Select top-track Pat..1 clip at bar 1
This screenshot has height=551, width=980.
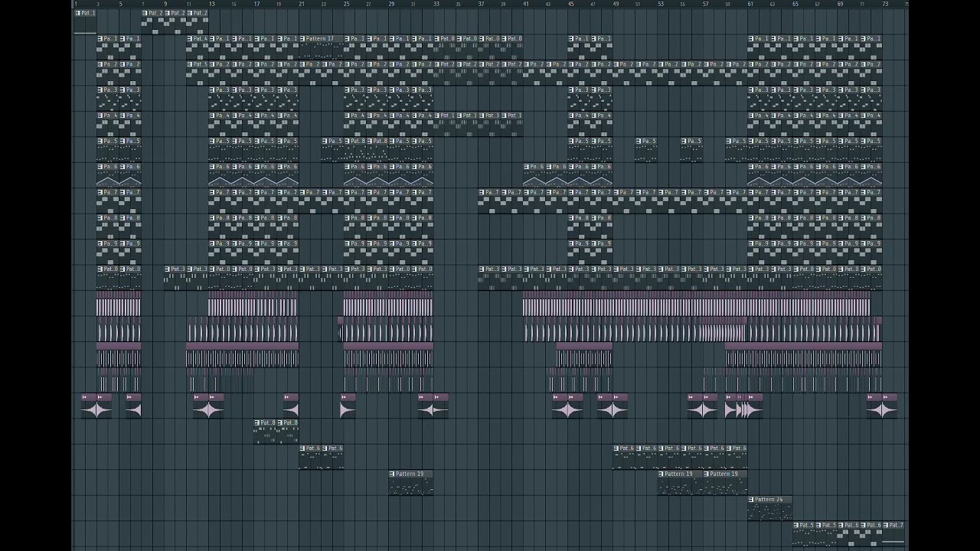(86, 21)
